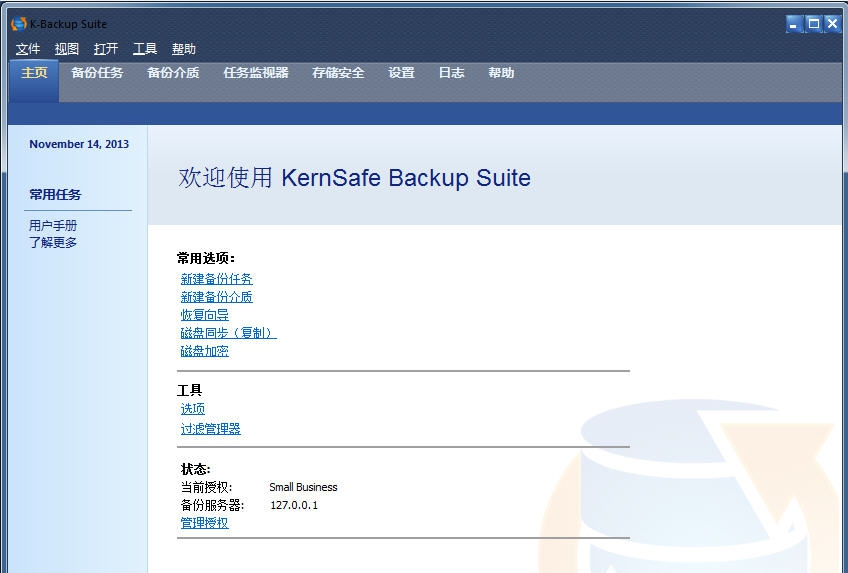Open 用户手册 in sidebar
This screenshot has height=573, width=848.
click(x=53, y=225)
